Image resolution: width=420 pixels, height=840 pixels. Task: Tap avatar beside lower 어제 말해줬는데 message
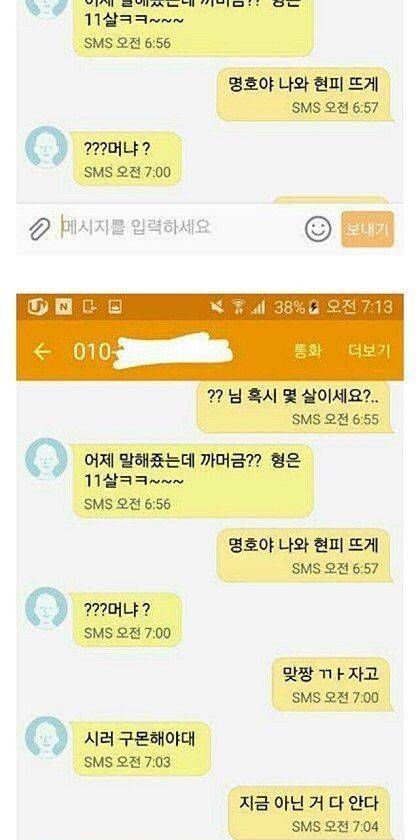pyautogui.click(x=47, y=459)
